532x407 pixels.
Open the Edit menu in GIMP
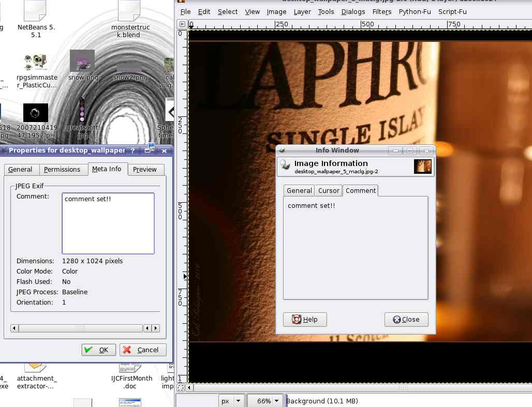204,12
